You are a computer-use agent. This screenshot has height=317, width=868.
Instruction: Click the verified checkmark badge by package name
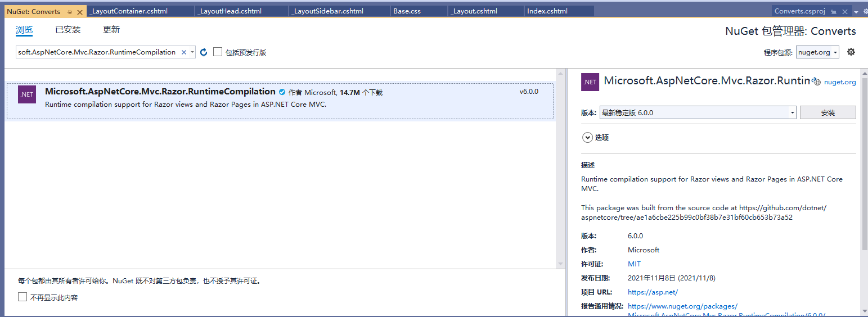[282, 92]
